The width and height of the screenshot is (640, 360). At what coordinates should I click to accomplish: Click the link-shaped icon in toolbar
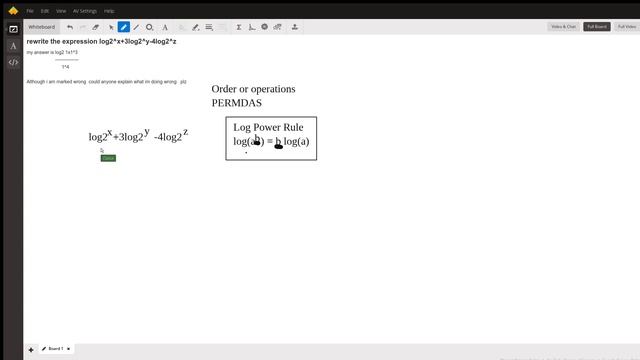click(x=278, y=27)
